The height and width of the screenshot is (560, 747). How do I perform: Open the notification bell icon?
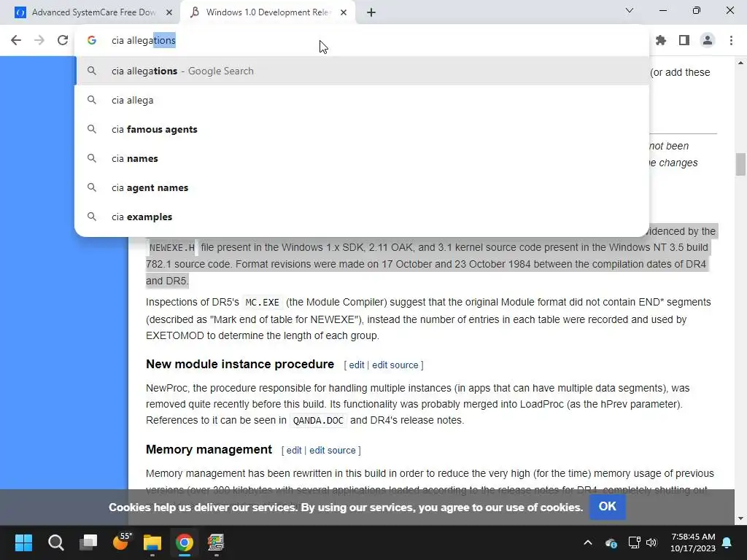pyautogui.click(x=727, y=542)
